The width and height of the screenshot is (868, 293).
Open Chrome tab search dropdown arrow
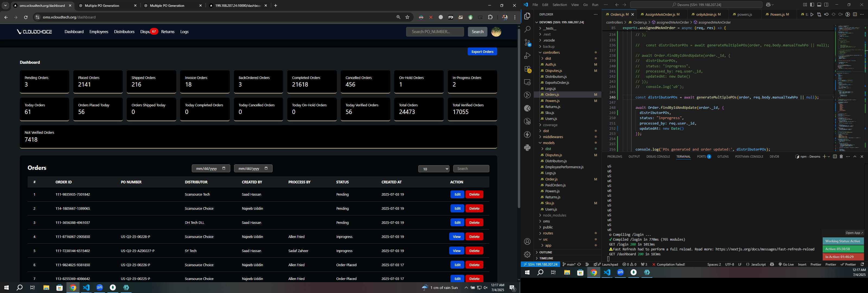click(x=5, y=5)
